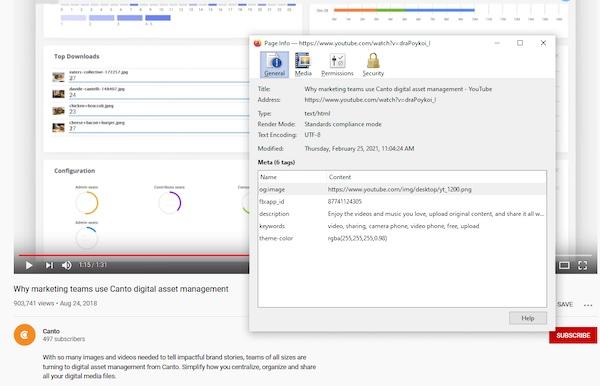Open the Security padlock tab
Image resolution: width=600 pixels, height=386 pixels.
[x=373, y=65]
